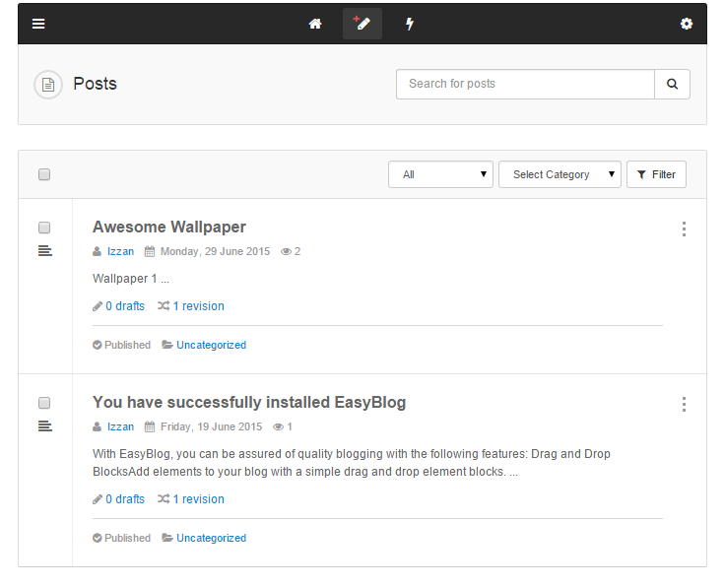Open Uncategorized category under Awesome Wallpaper
Screen dimensions: 724x588
[211, 345]
